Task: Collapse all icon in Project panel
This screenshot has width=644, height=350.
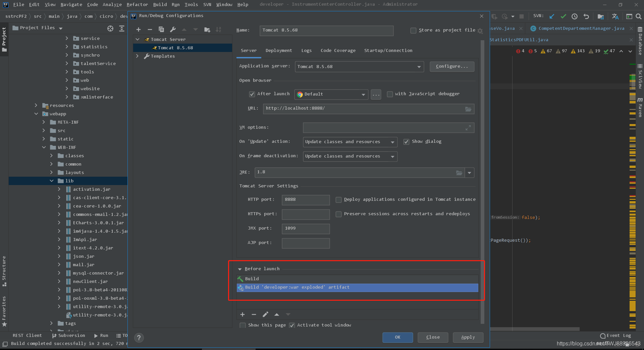Action: pyautogui.click(x=122, y=28)
